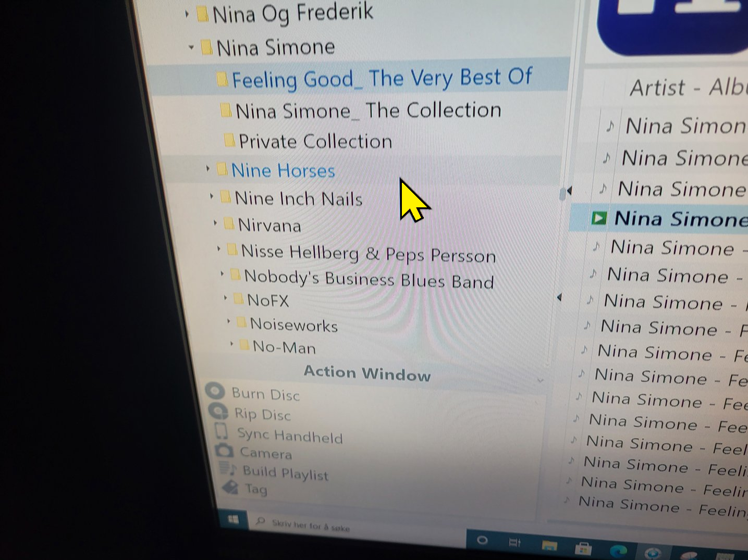Viewport: 748px width, 560px height.
Task: Open Task View from the taskbar
Action: (515, 543)
